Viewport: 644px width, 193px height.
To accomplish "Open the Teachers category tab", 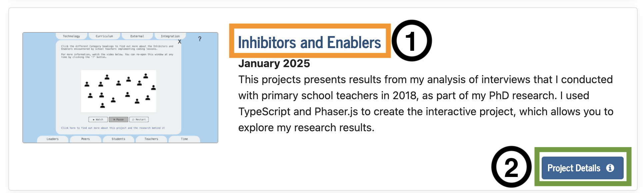I will click(x=151, y=139).
